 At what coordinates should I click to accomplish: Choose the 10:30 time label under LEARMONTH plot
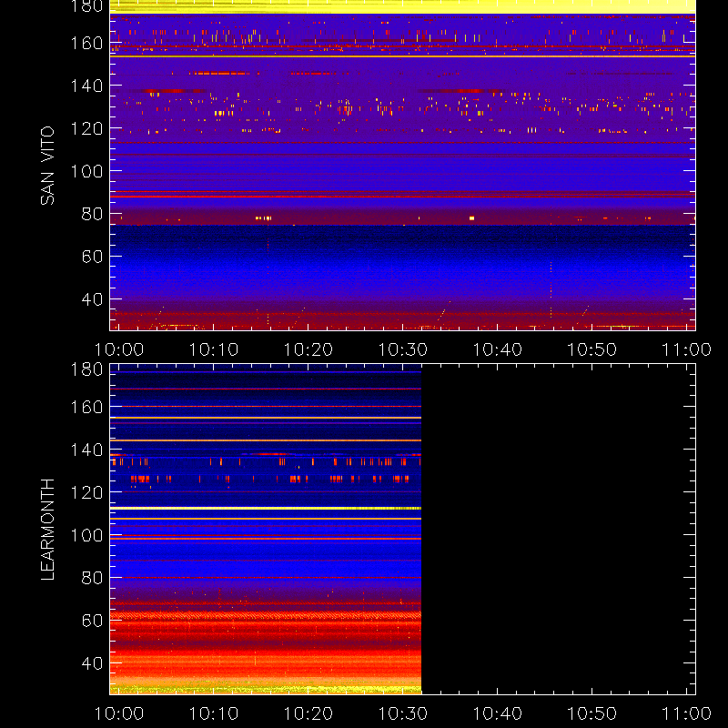403,713
